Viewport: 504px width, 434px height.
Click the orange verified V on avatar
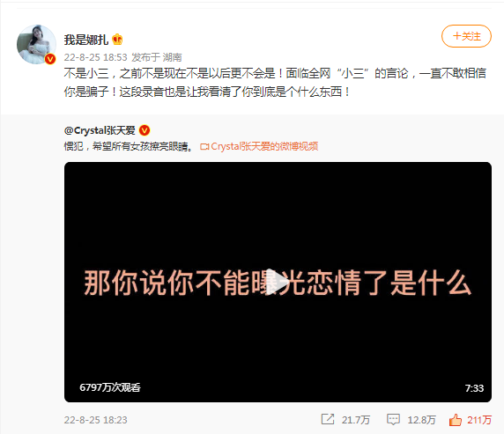point(50,59)
